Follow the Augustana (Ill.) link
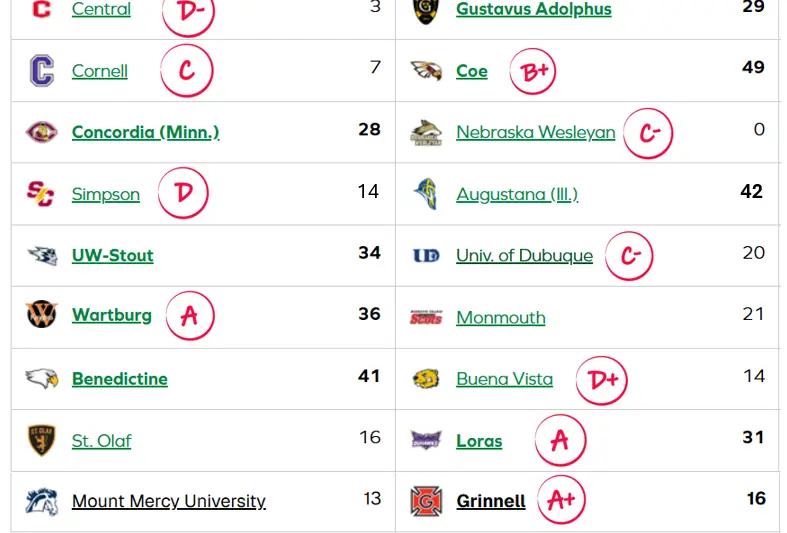 [x=517, y=194]
